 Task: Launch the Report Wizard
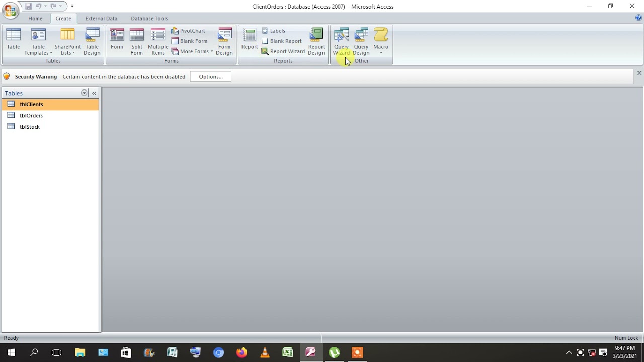(283, 51)
